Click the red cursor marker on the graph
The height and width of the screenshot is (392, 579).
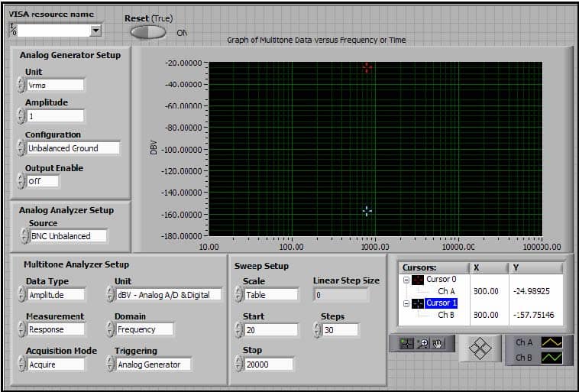click(x=367, y=68)
